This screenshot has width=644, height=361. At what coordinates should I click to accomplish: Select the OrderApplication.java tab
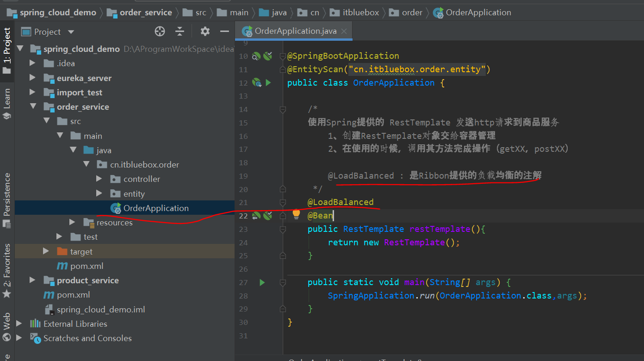click(x=295, y=31)
